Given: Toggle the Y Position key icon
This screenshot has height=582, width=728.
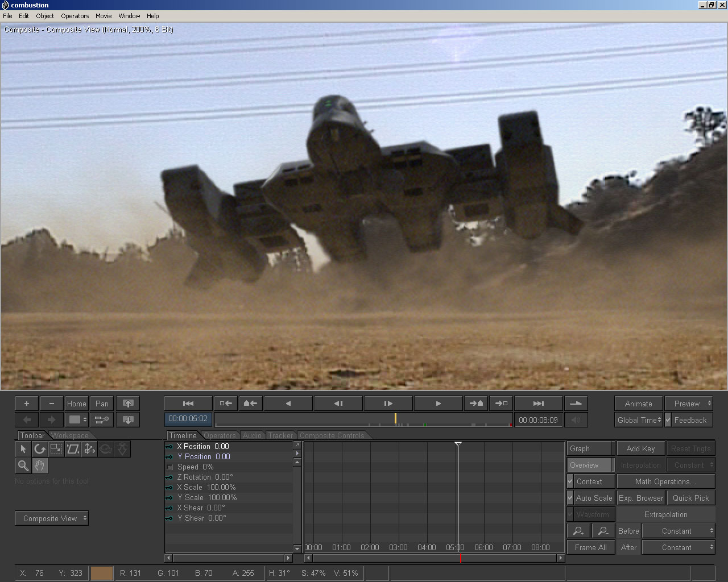Looking at the screenshot, I should click(x=169, y=457).
